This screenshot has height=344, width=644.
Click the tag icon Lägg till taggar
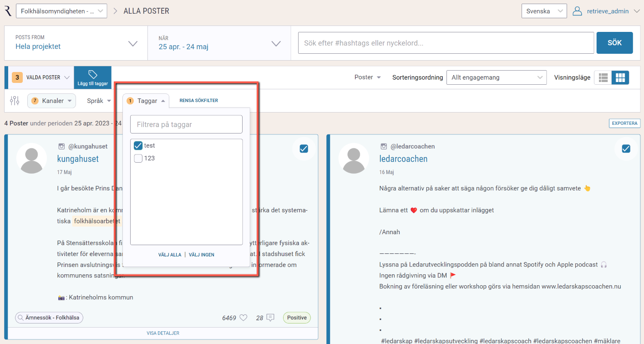click(93, 77)
